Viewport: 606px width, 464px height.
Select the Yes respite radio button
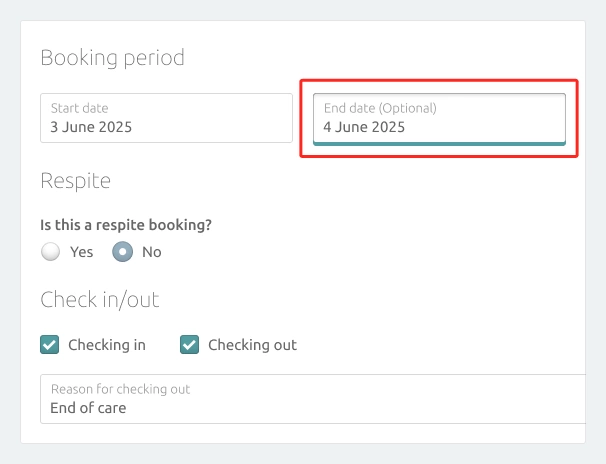click(51, 252)
